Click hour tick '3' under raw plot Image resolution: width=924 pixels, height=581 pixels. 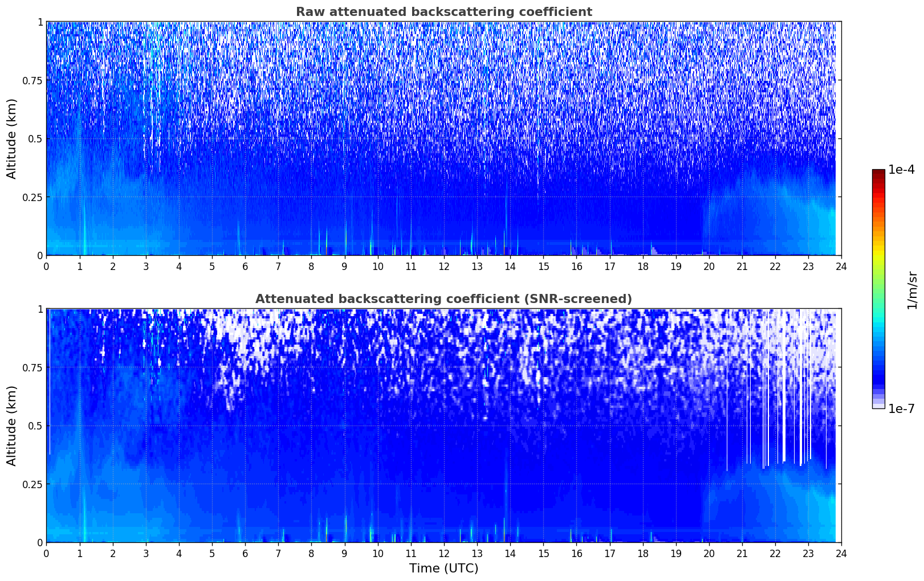(145, 266)
